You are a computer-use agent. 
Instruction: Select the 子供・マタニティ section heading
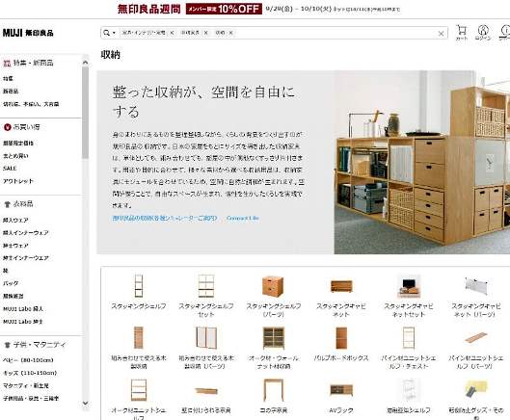pyautogui.click(x=40, y=345)
